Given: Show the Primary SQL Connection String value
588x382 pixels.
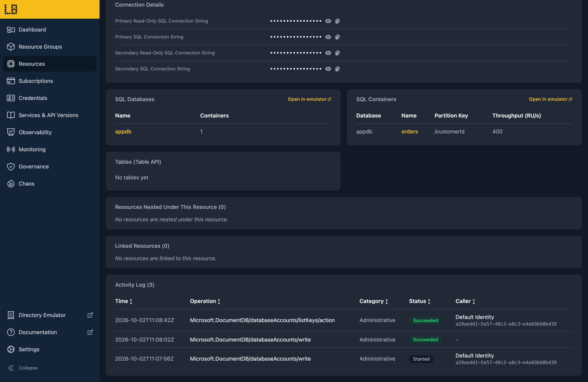Looking at the screenshot, I should (x=328, y=37).
